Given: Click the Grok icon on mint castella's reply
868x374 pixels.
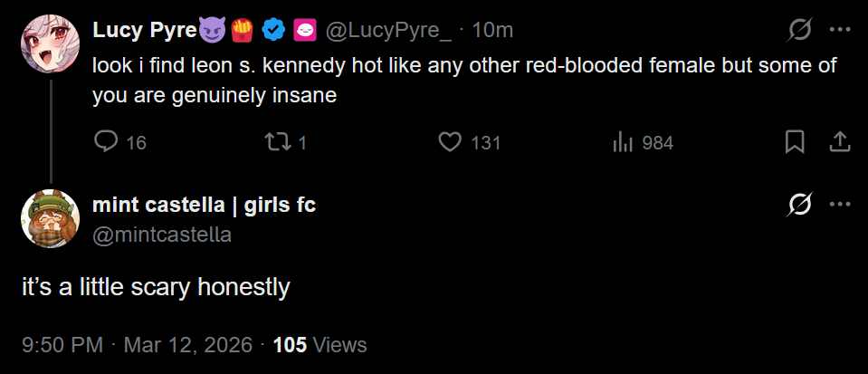Looking at the screenshot, I should (x=799, y=206).
